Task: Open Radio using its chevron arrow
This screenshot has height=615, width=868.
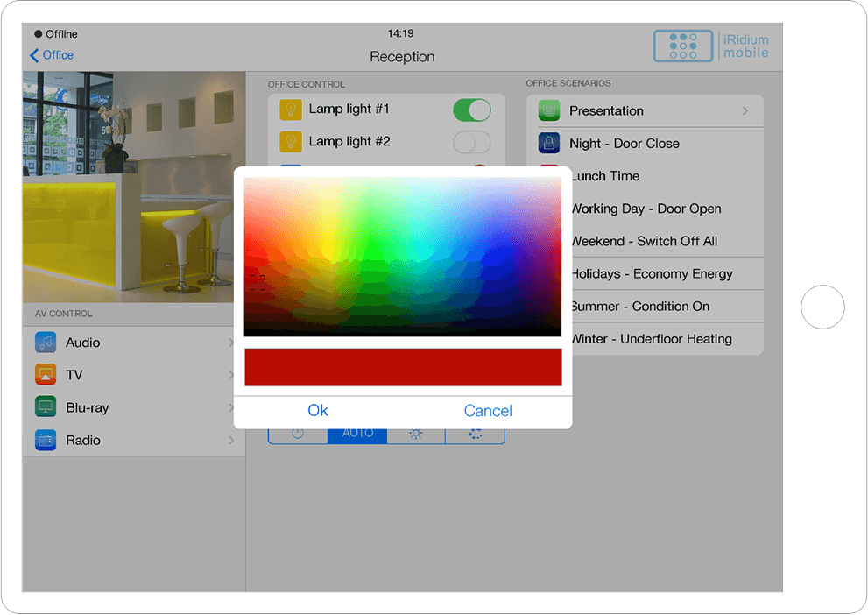Action: (231, 440)
